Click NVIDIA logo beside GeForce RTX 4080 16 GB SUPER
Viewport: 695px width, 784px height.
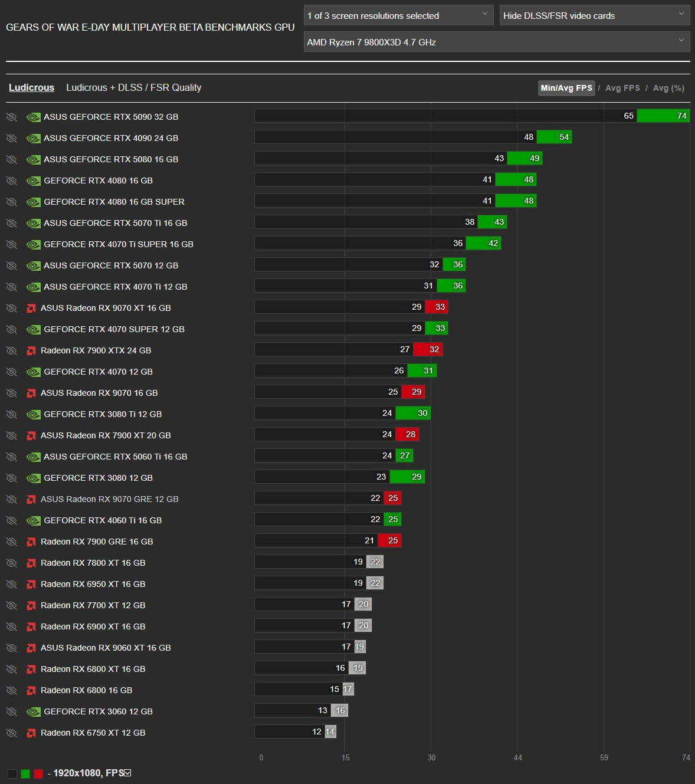click(34, 202)
